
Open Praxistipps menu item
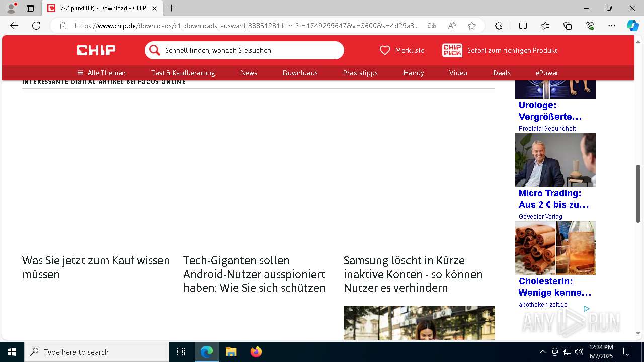click(x=360, y=73)
